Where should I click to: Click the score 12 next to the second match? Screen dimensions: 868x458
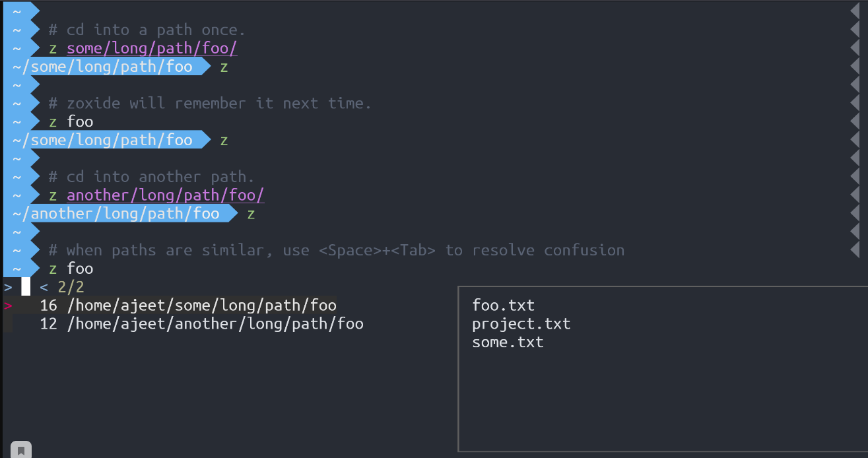tap(48, 324)
